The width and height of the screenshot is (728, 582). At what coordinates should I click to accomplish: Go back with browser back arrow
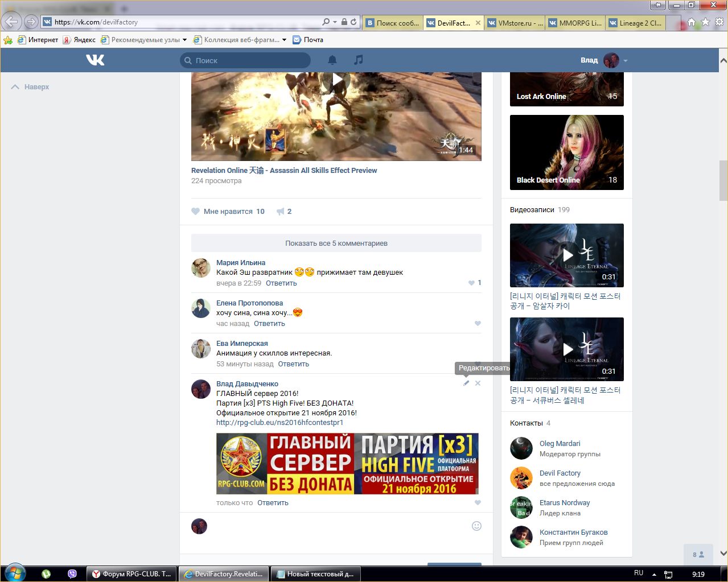[12, 22]
